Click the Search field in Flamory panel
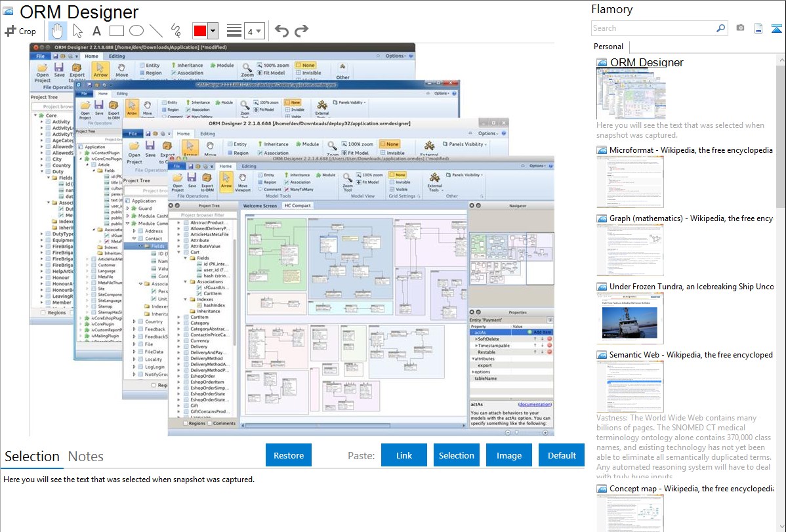 tap(653, 28)
